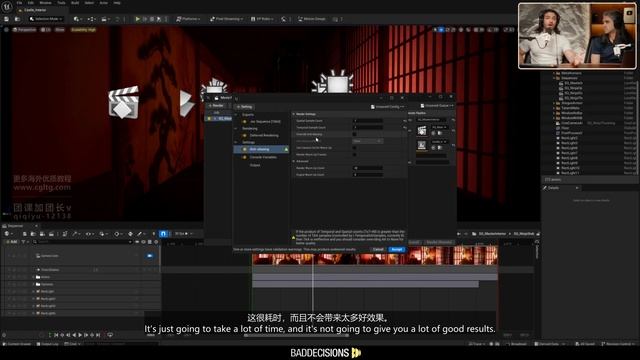
Task: Click Sequencer jump to start control
Action: pyautogui.click(x=56, y=335)
